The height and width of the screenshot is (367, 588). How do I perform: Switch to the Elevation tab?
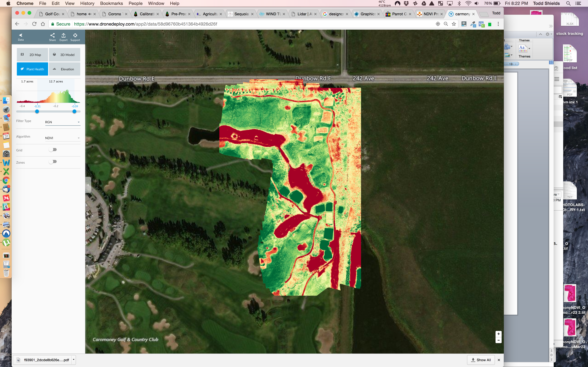point(65,69)
